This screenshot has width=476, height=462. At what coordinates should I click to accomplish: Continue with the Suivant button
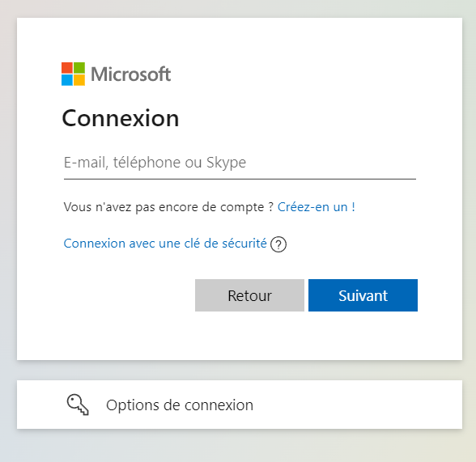pyautogui.click(x=363, y=295)
